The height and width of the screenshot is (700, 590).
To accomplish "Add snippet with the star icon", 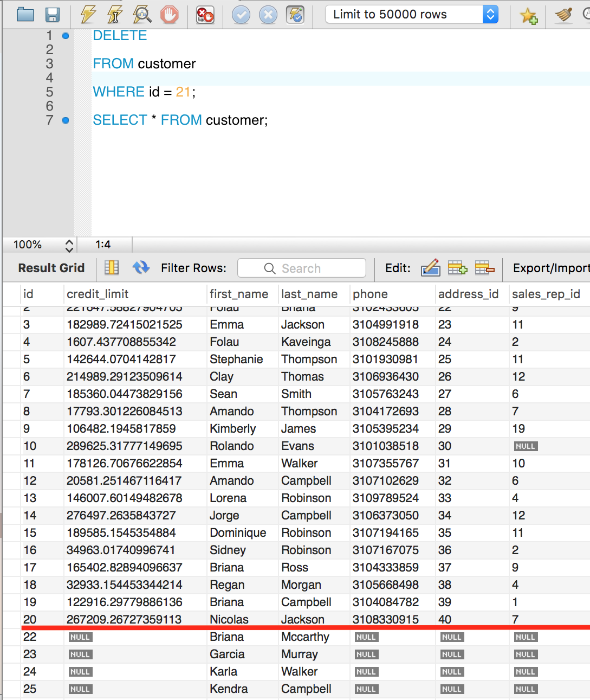I will (x=529, y=15).
